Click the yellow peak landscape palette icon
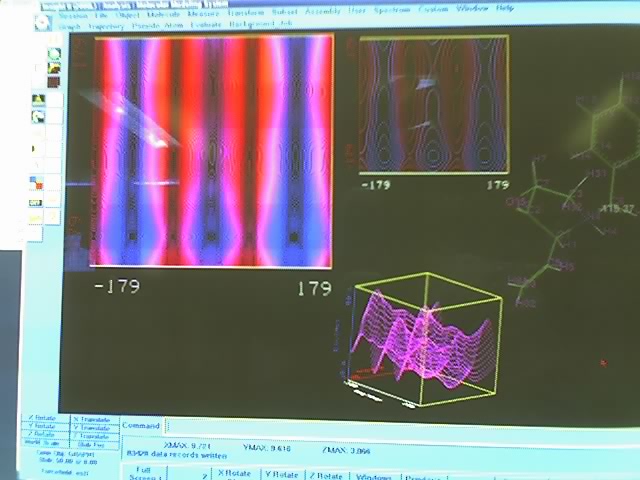Viewport: 640px width, 480px height. click(x=38, y=100)
